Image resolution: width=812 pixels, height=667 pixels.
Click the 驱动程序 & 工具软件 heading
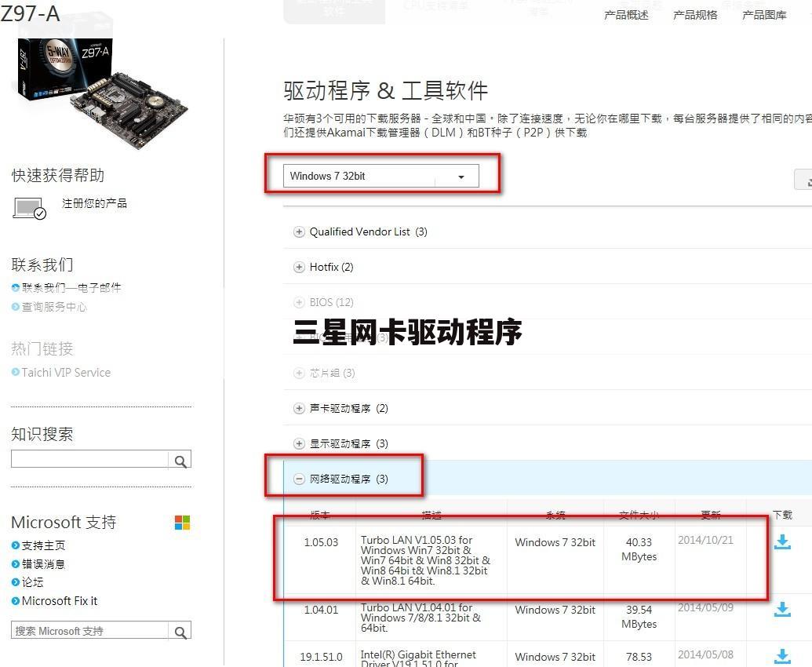[386, 90]
